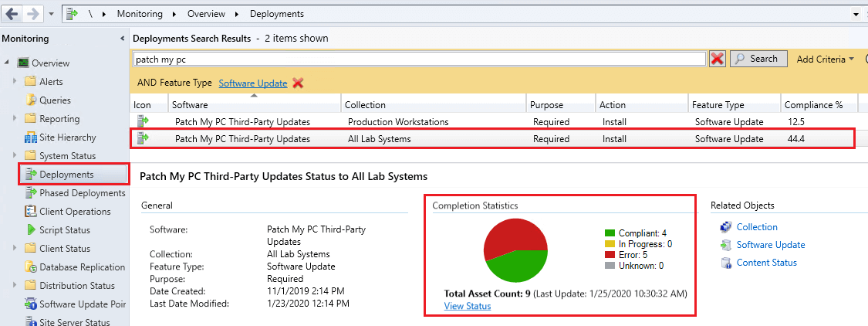The width and height of the screenshot is (868, 326).
Task: Open the Client Status folder icon
Action: point(30,249)
